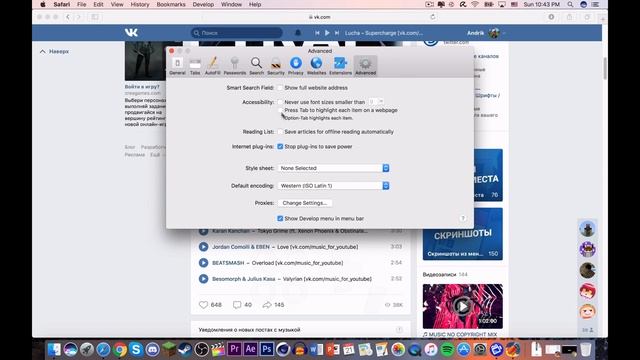Open the Tabs preferences pane
This screenshot has width=640, height=360.
point(195,66)
